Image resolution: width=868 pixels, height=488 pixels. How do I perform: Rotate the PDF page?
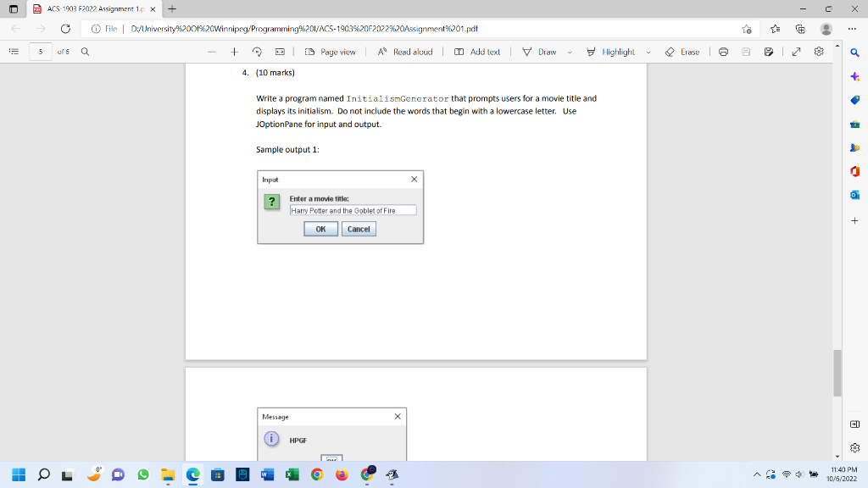coord(257,52)
